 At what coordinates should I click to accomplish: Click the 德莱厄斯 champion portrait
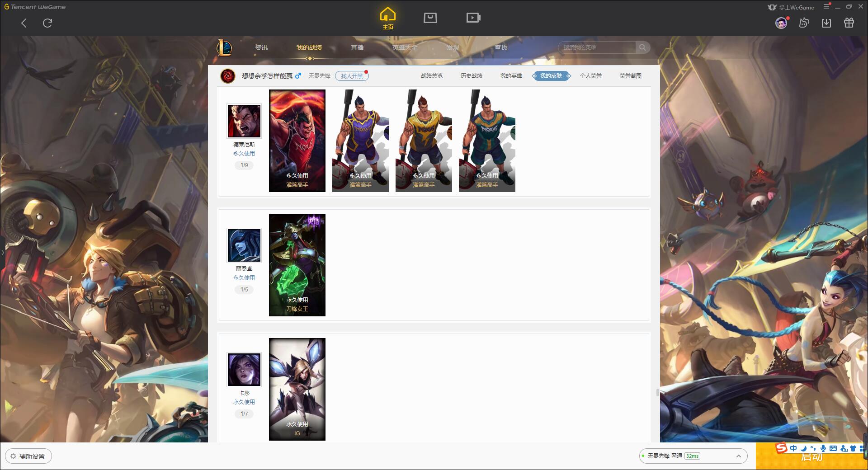click(244, 121)
